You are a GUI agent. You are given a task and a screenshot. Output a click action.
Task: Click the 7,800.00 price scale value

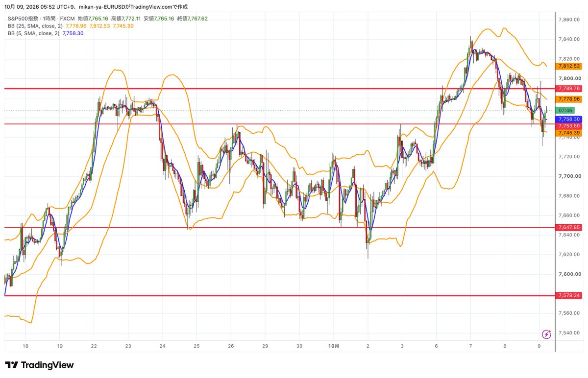(570, 78)
